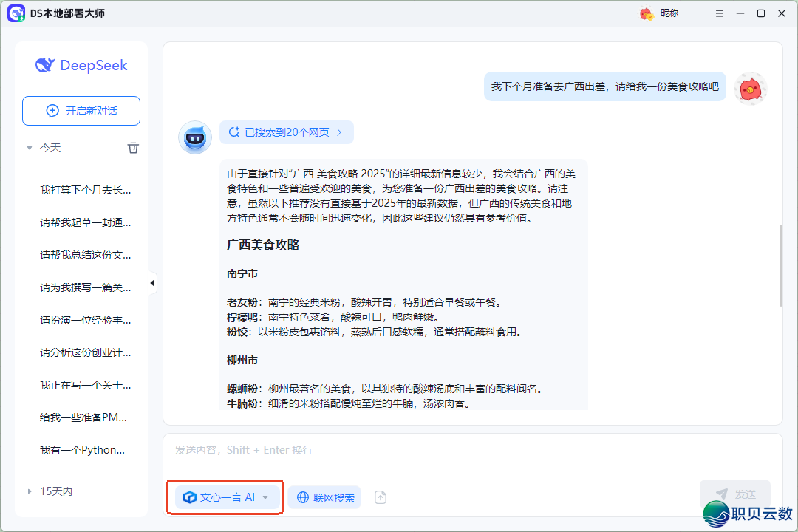Maximize the application window
Image resolution: width=798 pixels, height=532 pixels.
point(761,13)
